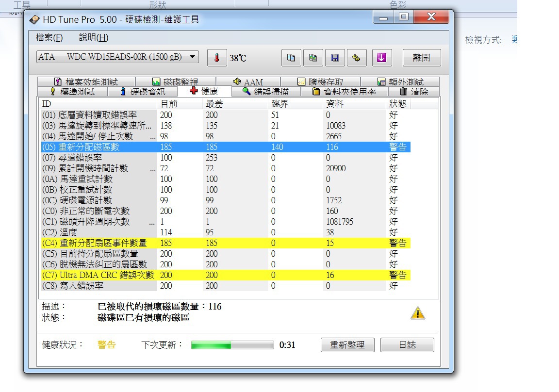Screen dimensions: 559x392
Task: Select row (C8) 寫入錯誤率
Action: (226, 286)
